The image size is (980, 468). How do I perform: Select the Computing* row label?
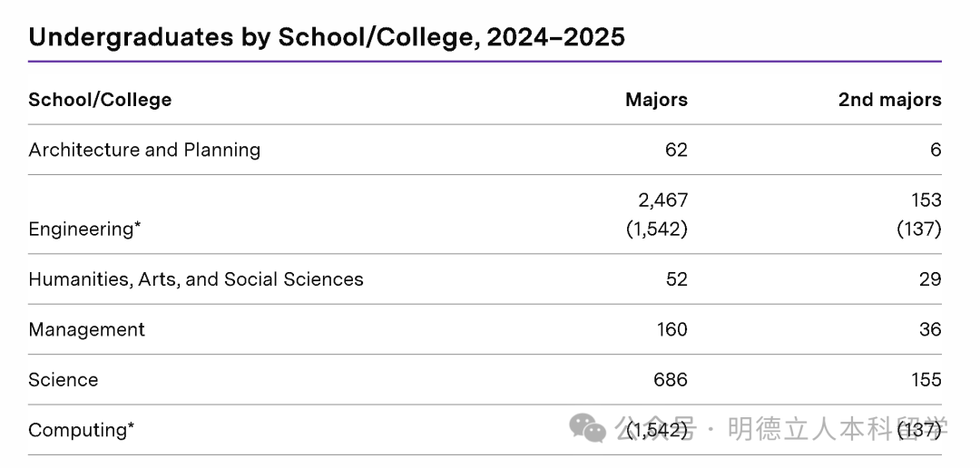[82, 430]
